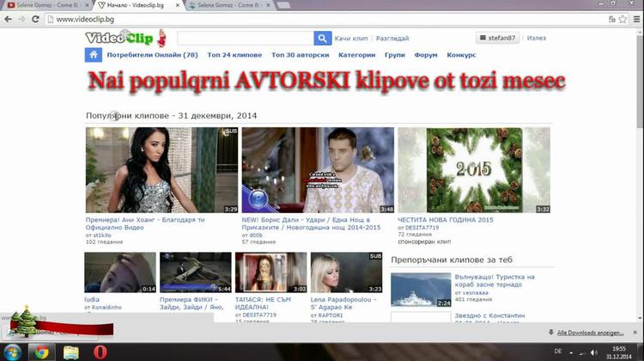Click in the VideoClip search text field
Screen dimensions: 644x361
click(x=245, y=39)
